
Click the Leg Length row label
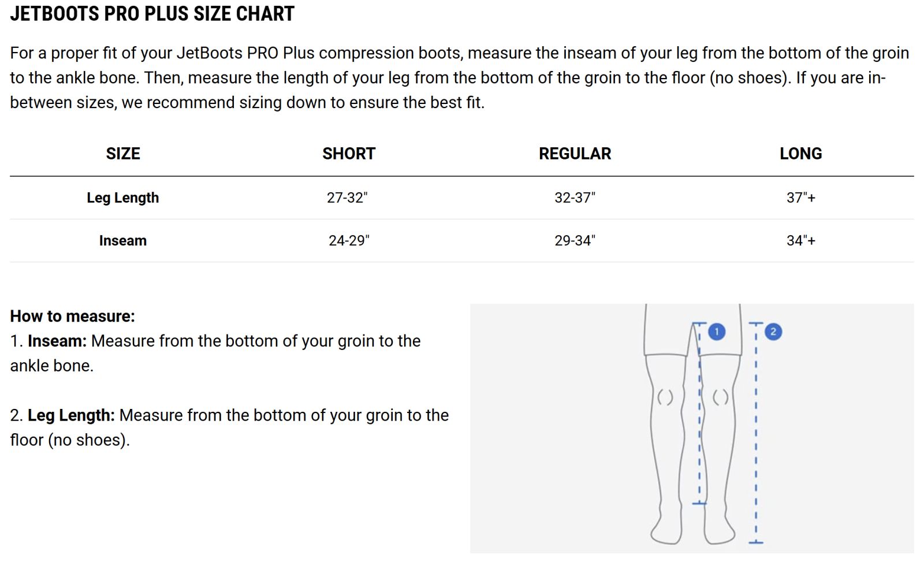click(123, 198)
